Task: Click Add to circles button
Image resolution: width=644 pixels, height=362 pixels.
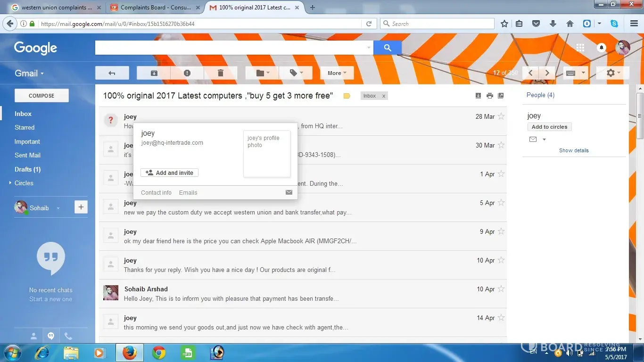Action: click(x=550, y=127)
